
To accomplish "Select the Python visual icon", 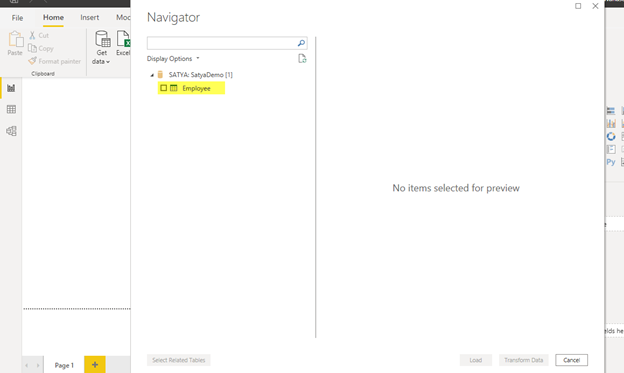I will coord(611,162).
